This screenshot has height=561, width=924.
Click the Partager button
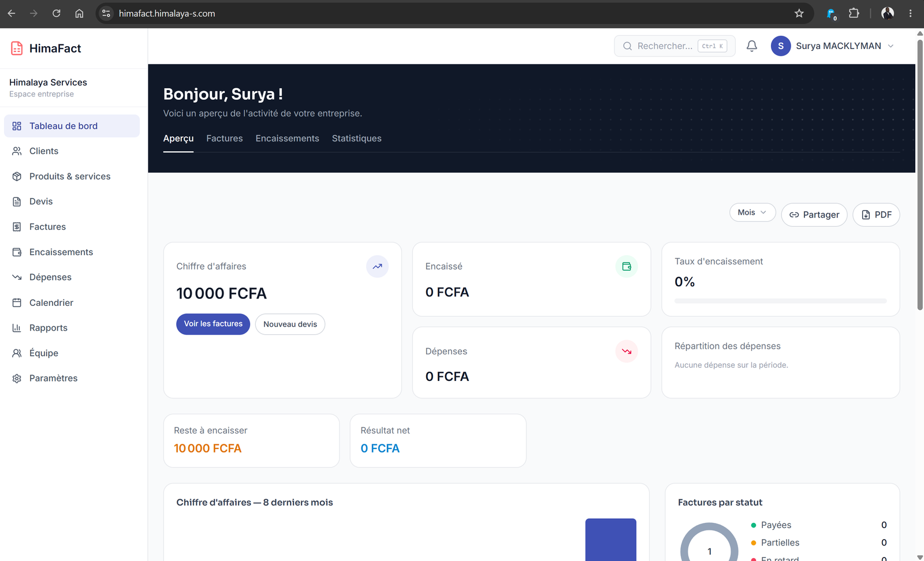pos(814,215)
